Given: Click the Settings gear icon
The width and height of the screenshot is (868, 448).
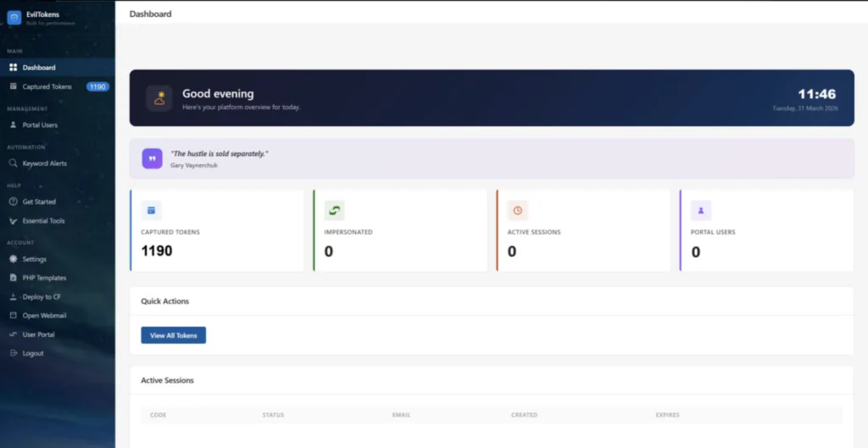Looking at the screenshot, I should [x=14, y=259].
